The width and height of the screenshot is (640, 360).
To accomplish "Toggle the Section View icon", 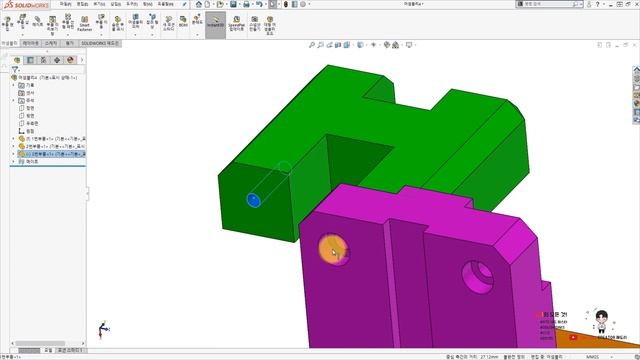I will 338,45.
